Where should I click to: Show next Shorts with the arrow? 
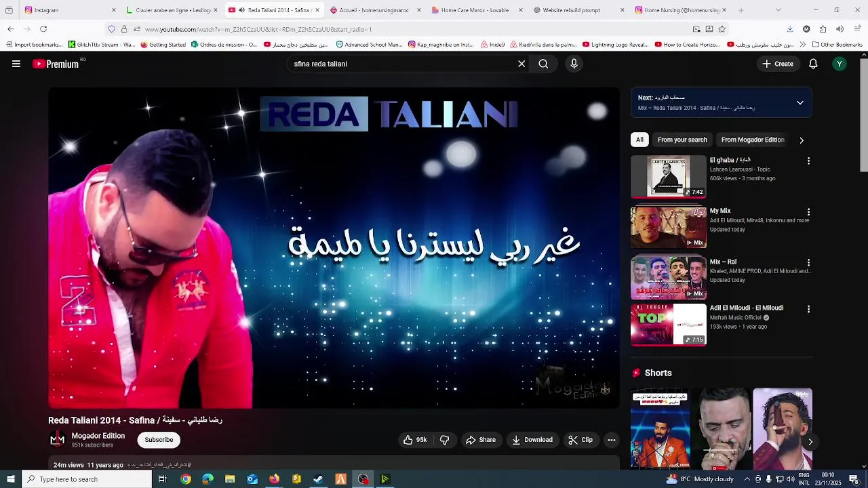click(x=810, y=442)
